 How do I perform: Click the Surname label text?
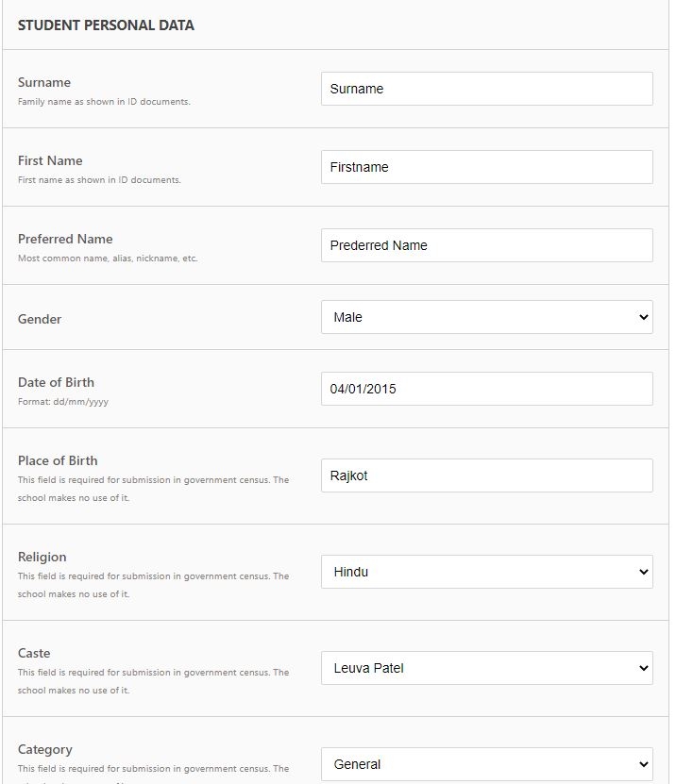(x=44, y=82)
